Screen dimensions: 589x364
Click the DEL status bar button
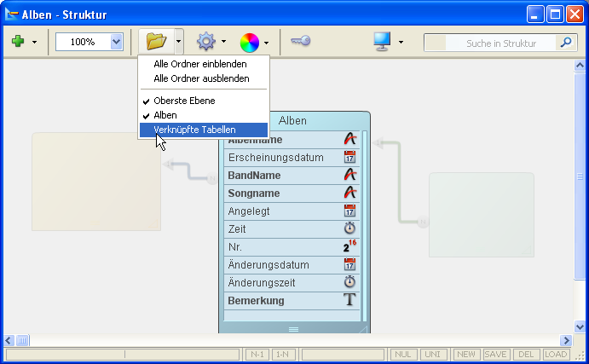coord(526,355)
